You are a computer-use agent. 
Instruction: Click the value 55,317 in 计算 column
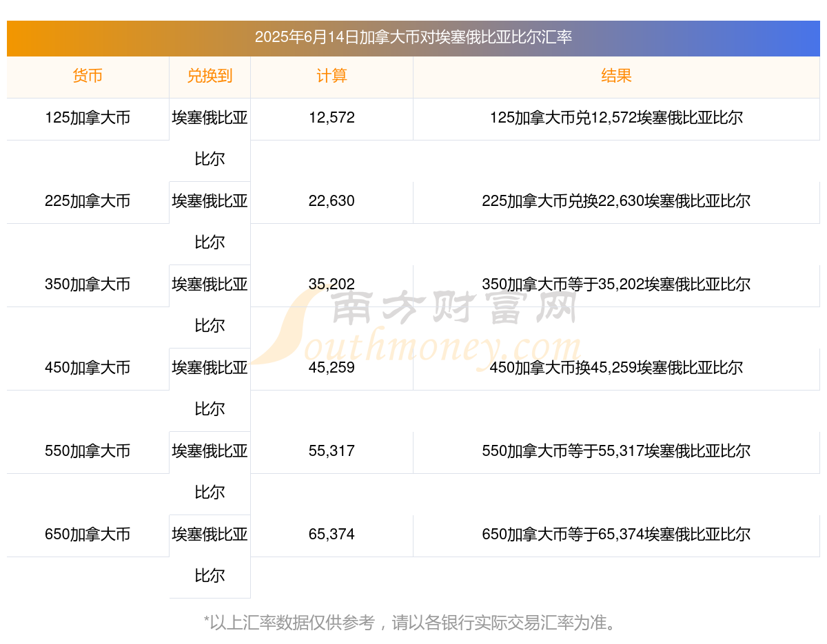[x=331, y=451]
